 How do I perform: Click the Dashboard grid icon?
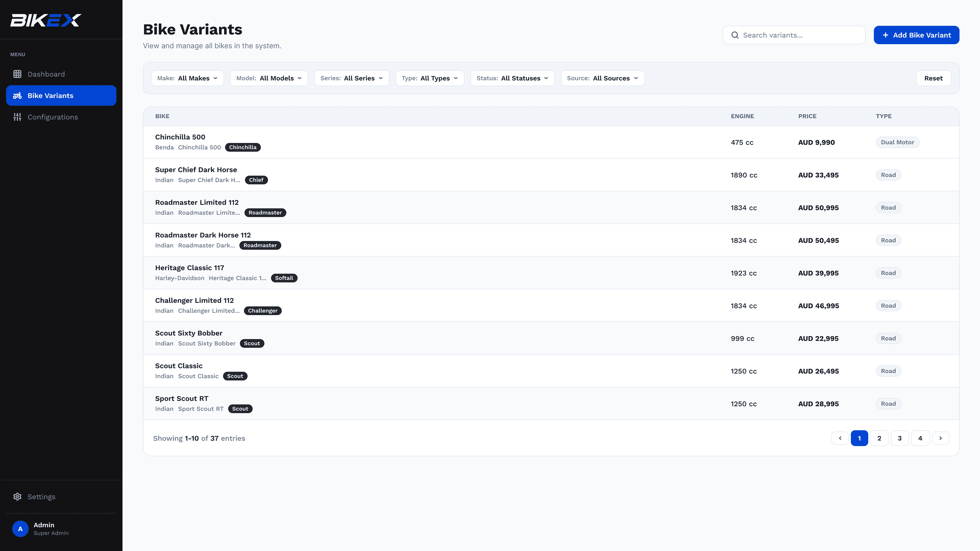(x=17, y=74)
